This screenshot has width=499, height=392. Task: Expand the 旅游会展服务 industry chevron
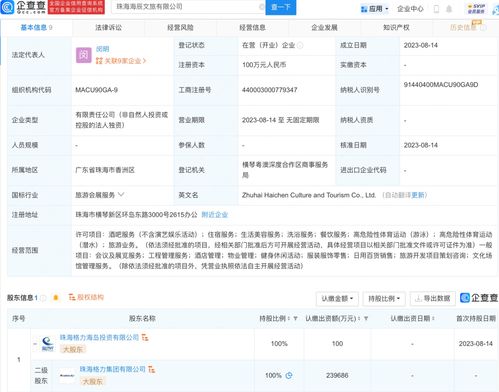(x=121, y=194)
